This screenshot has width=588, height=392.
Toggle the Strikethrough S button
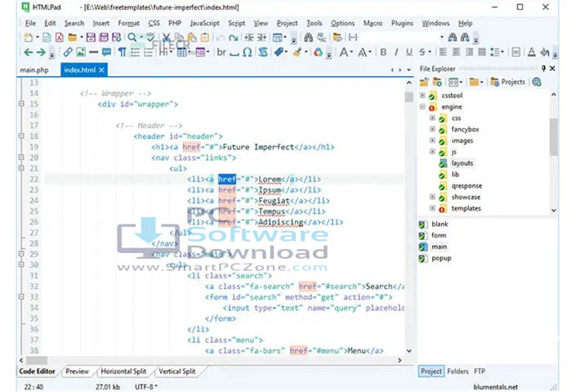click(422, 52)
